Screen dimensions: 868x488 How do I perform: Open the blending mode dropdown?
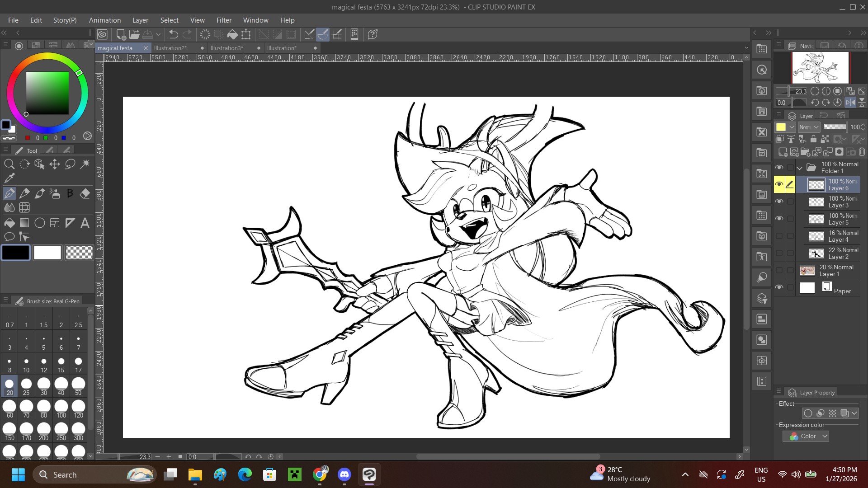809,127
